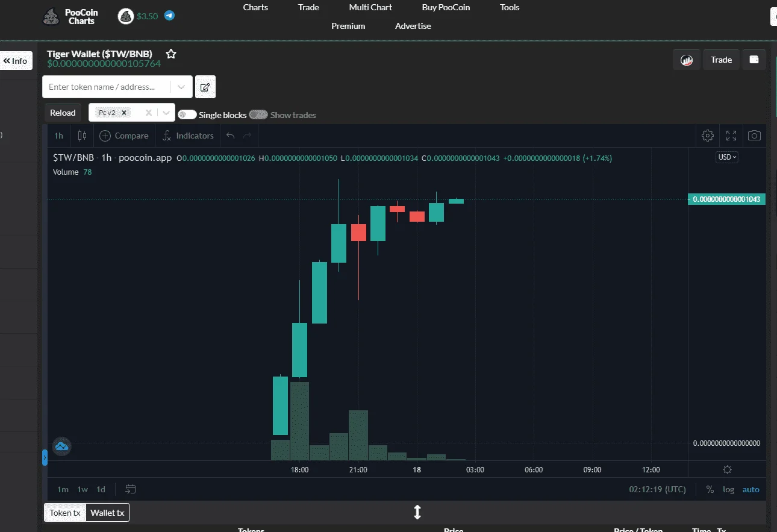Go to Buy PooCoin
777x532 pixels.
point(446,7)
